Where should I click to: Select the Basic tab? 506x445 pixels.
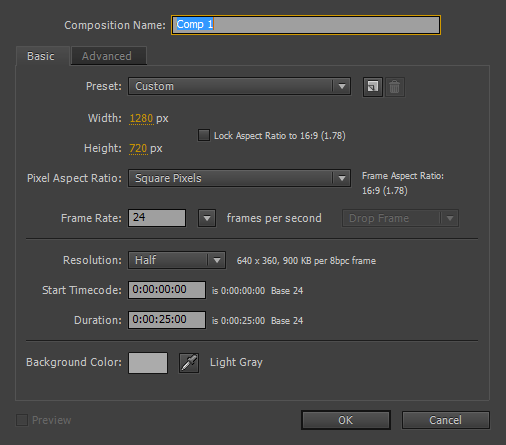[x=42, y=56]
